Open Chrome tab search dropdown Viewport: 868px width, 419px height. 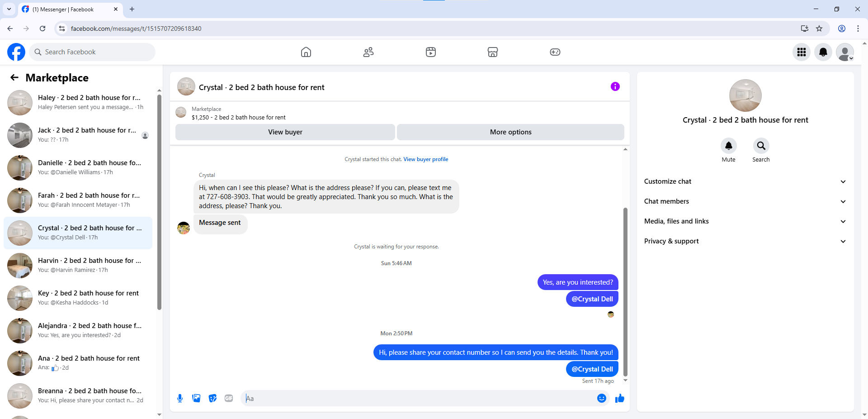click(x=9, y=9)
